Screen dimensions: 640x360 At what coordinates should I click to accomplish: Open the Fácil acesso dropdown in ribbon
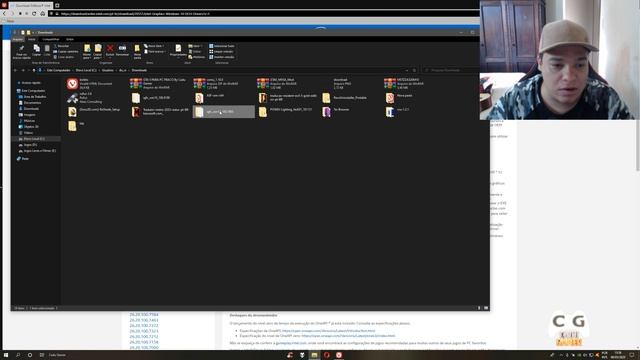[155, 51]
